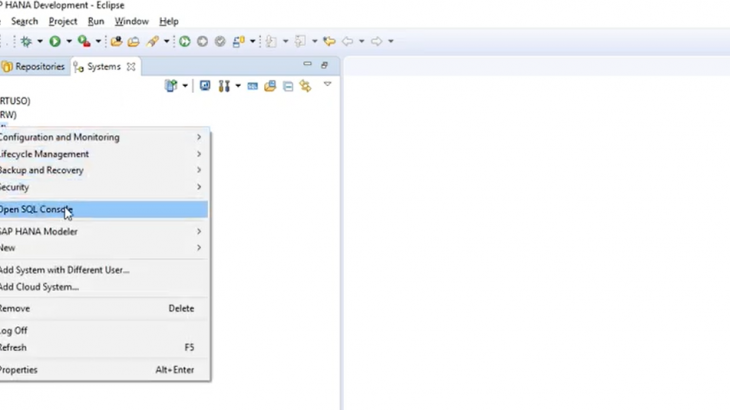Switch to the Repositories tab
730x410 pixels.
tap(34, 67)
